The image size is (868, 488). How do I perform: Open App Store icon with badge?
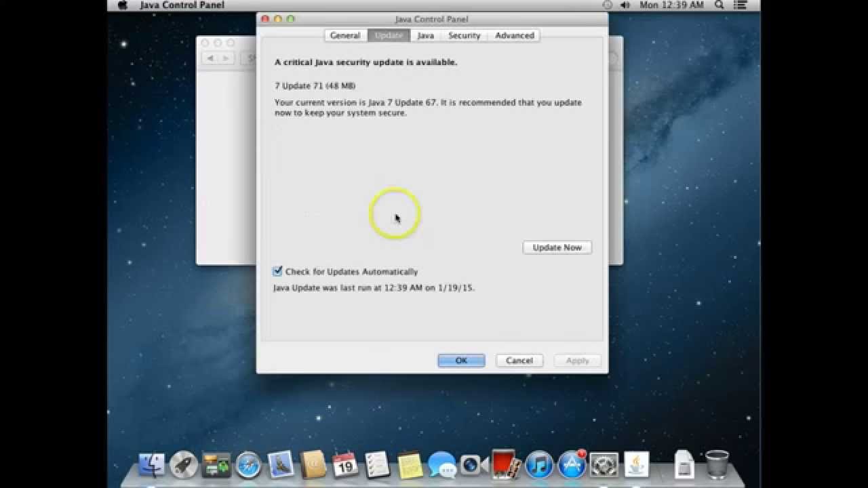pos(572,465)
